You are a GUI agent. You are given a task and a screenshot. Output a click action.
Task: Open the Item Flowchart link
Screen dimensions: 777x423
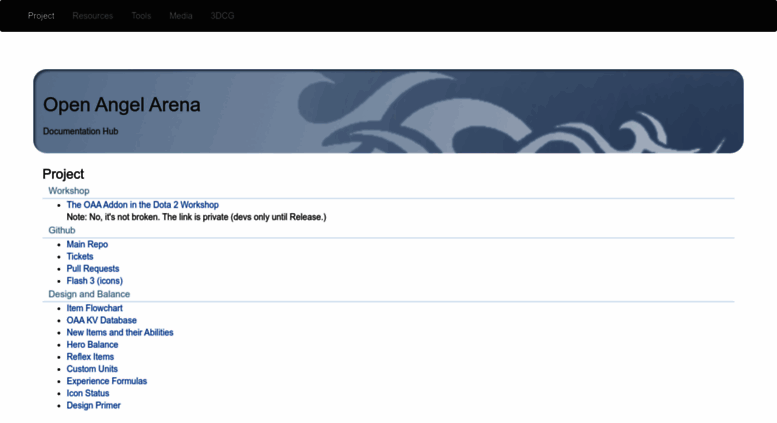click(x=95, y=308)
